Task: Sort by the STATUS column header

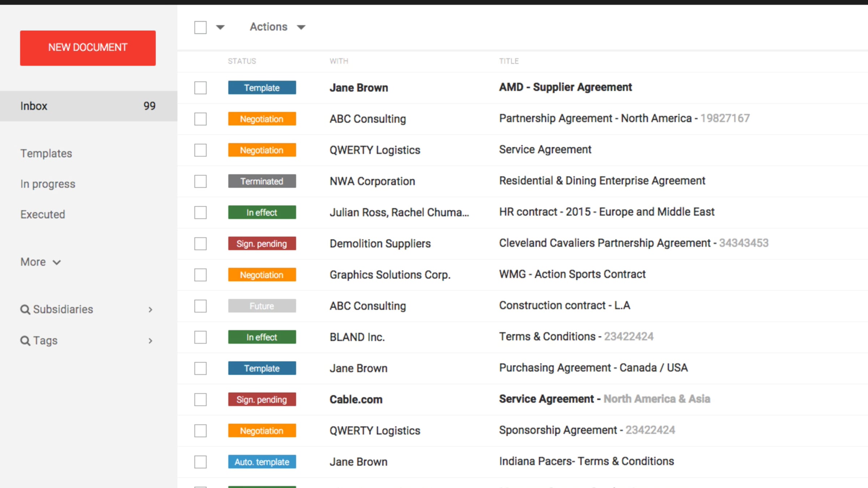Action: coord(242,61)
